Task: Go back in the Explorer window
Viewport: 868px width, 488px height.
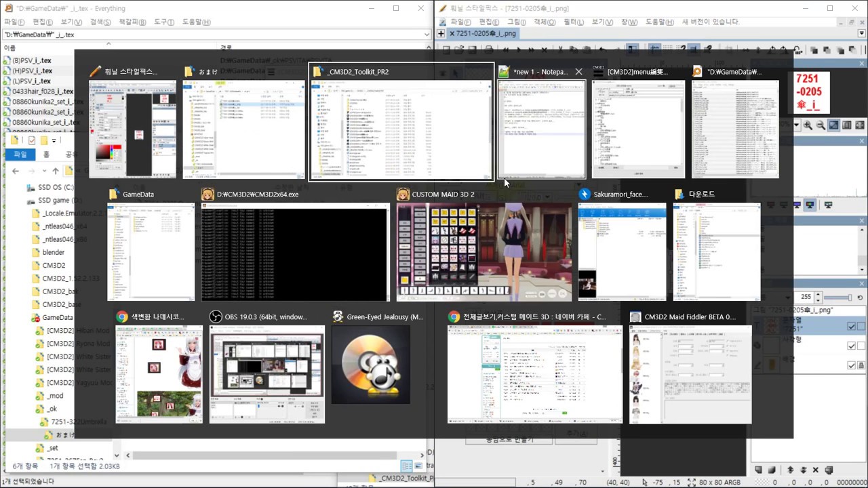Action: point(15,171)
